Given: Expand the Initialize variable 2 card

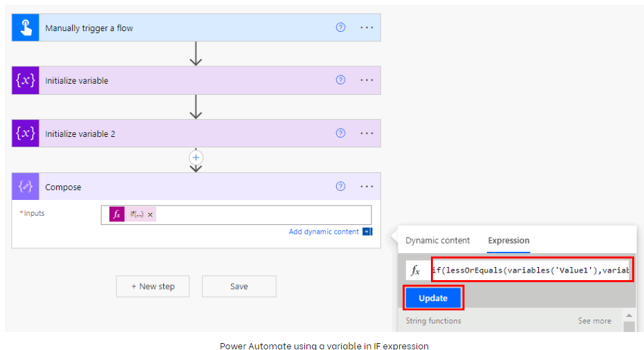Looking at the screenshot, I should tap(196, 133).
